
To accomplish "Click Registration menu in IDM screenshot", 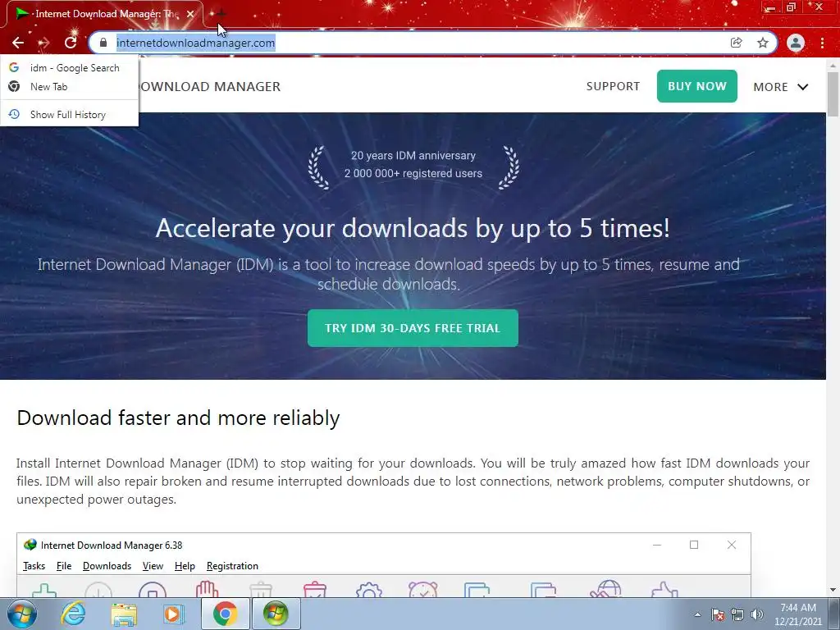I will coord(232,566).
